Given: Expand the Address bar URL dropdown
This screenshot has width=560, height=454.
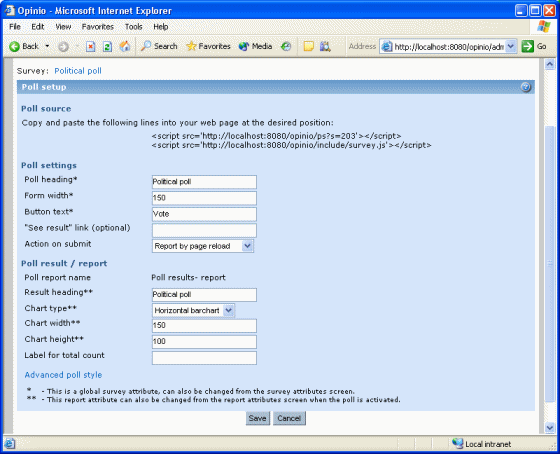Looking at the screenshot, I should click(511, 46).
